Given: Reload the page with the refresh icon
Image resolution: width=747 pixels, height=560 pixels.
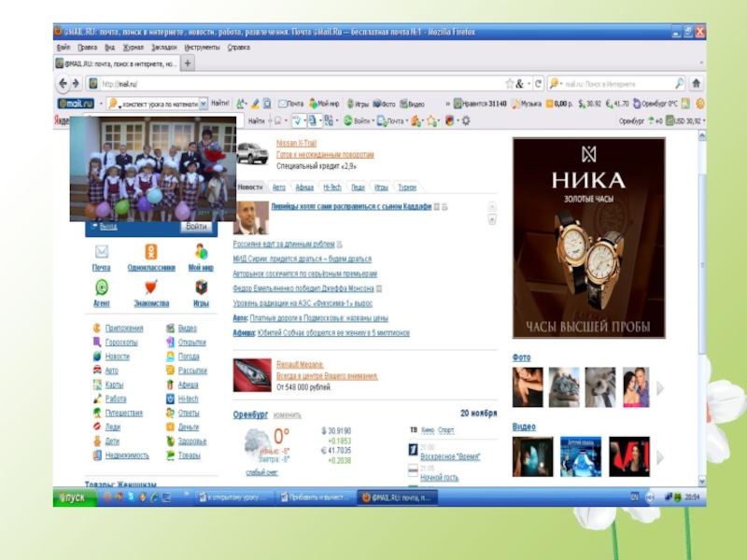Looking at the screenshot, I should (x=538, y=84).
